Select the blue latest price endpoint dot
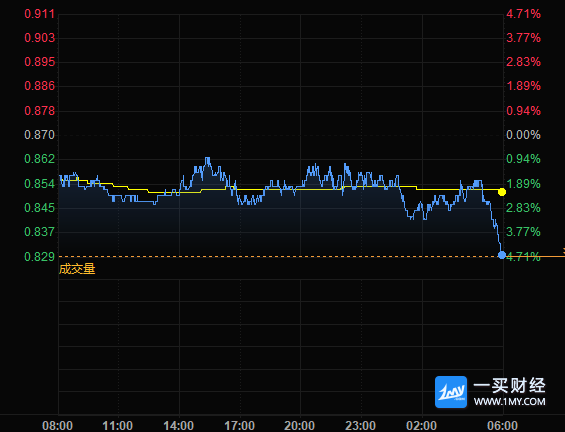Viewport: 565px width, 432px height. pyautogui.click(x=502, y=255)
